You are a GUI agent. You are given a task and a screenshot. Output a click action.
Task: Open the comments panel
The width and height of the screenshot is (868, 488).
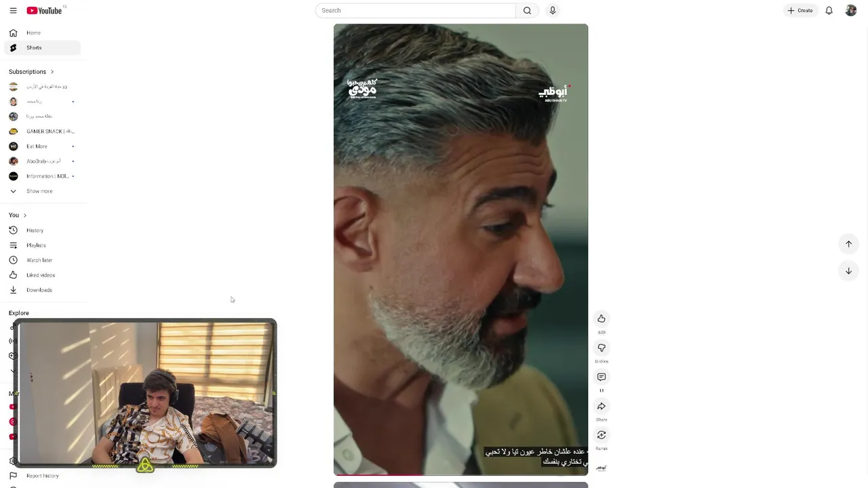pyautogui.click(x=601, y=377)
